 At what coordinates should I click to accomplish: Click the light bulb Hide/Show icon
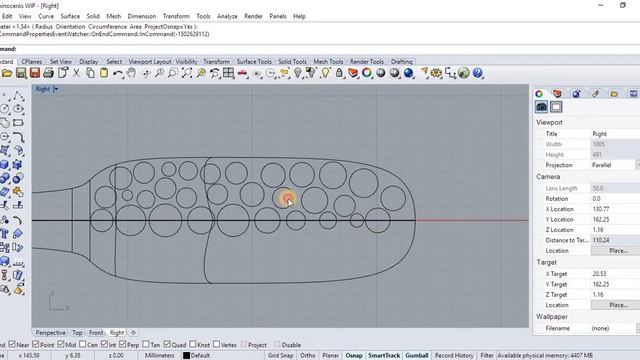pos(325,73)
